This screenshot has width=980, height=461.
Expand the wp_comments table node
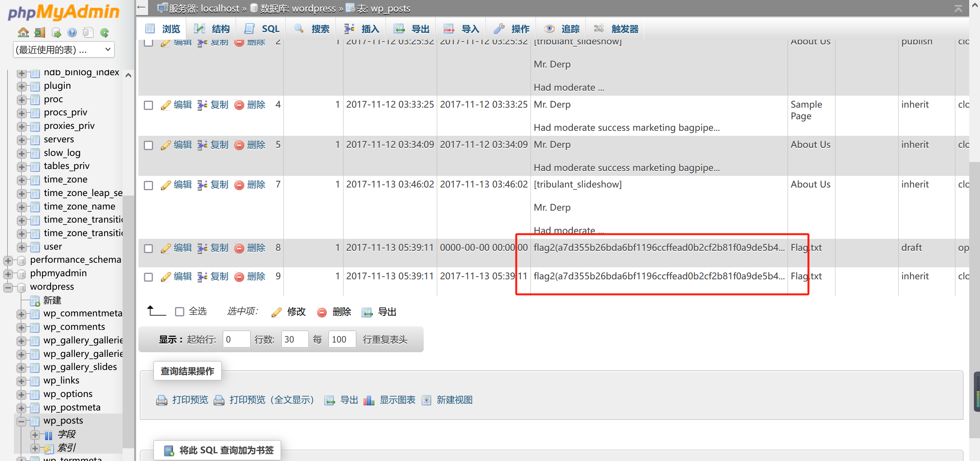click(x=22, y=328)
